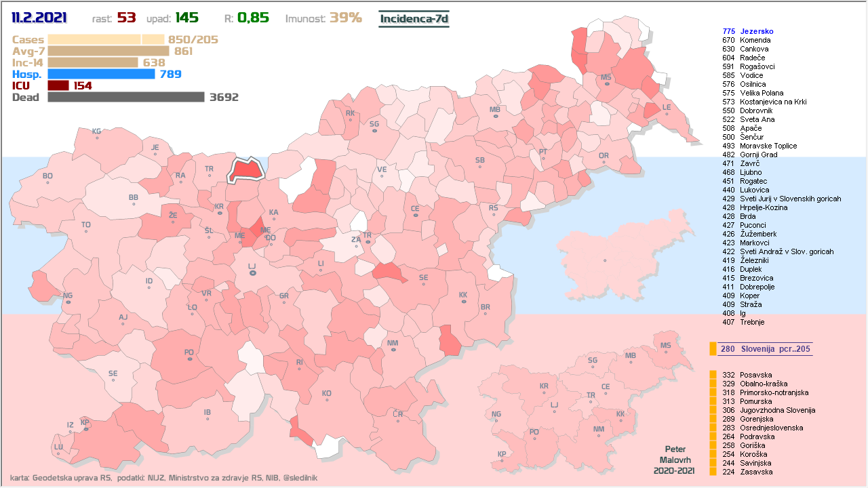
Task: Click the dark red ICU bar
Action: click(58, 85)
